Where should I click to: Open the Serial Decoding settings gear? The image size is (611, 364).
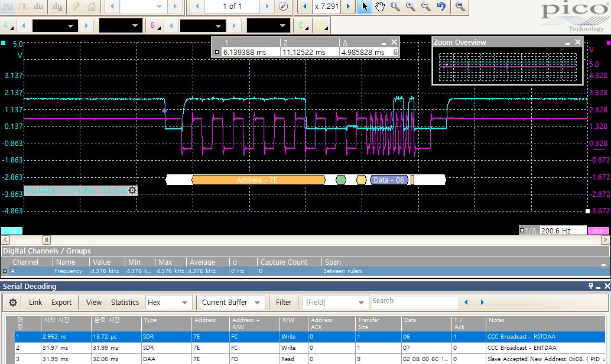[12, 302]
